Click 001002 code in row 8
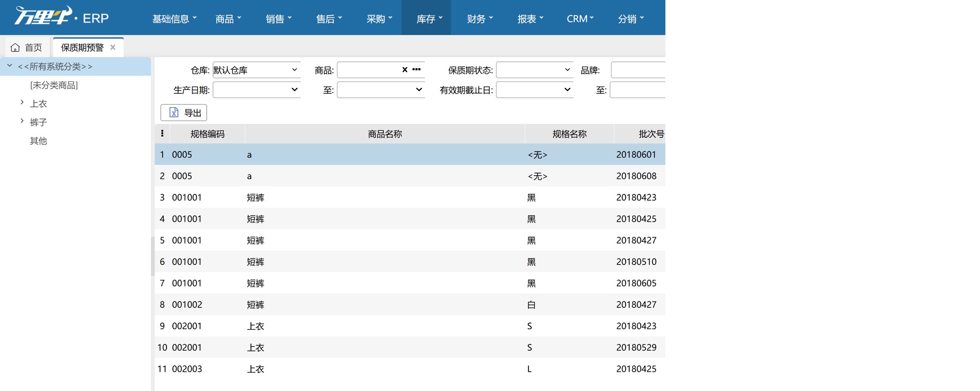The width and height of the screenshot is (980, 391). (187, 304)
